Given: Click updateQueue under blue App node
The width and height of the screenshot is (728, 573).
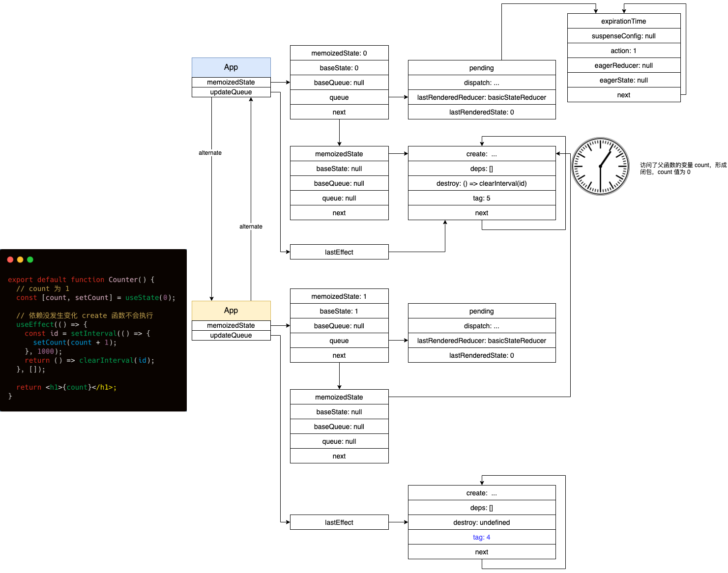Looking at the screenshot, I should pos(231,92).
